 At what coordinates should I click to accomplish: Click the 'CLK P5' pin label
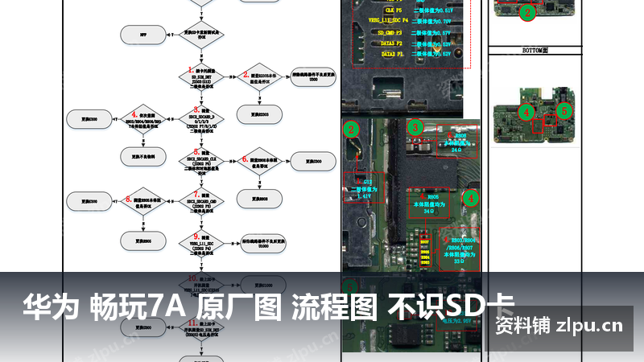click(x=394, y=10)
